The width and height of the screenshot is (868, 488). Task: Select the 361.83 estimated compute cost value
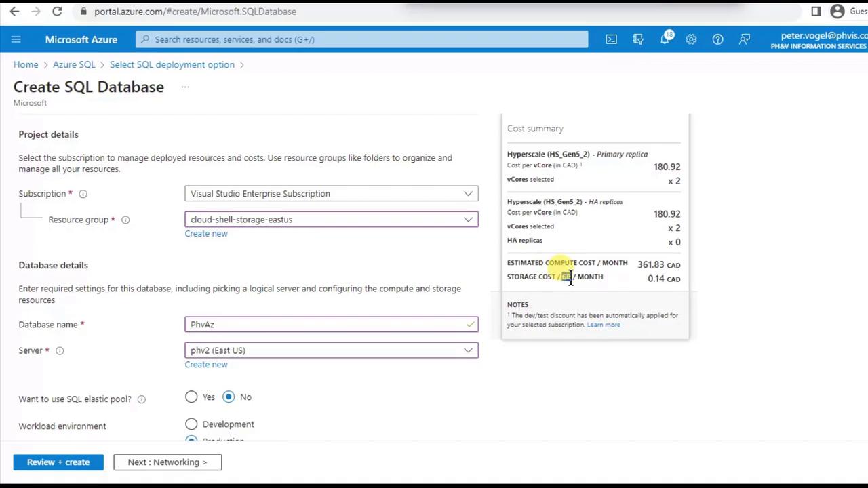click(651, 265)
